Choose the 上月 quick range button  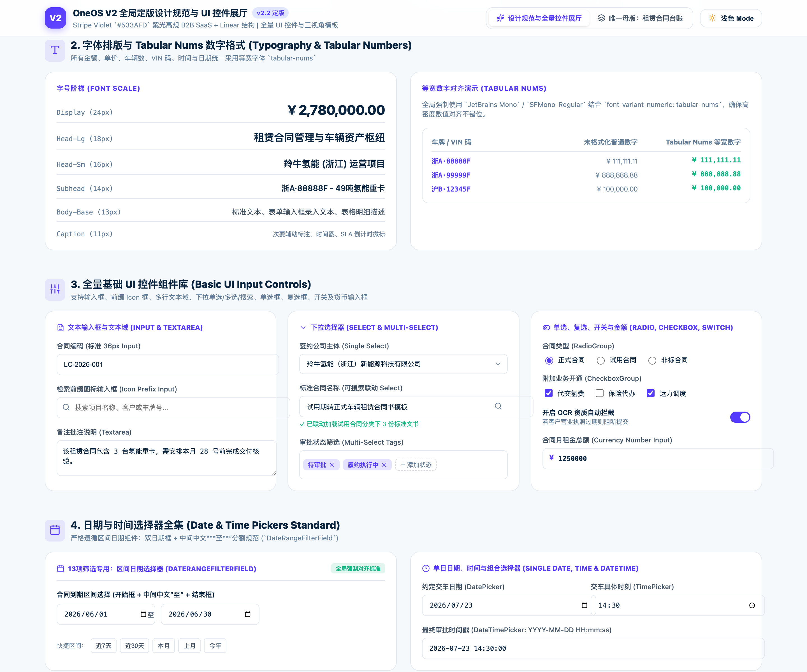pos(189,645)
